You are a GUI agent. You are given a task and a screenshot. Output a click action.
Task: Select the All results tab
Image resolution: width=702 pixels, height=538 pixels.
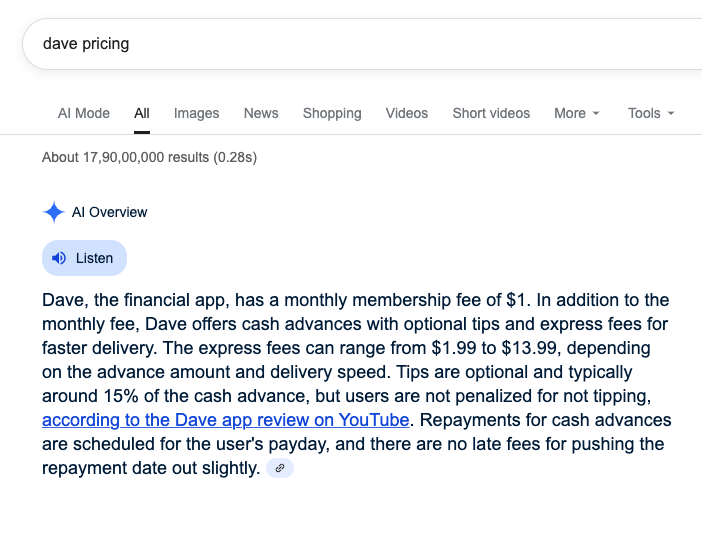[x=141, y=113]
